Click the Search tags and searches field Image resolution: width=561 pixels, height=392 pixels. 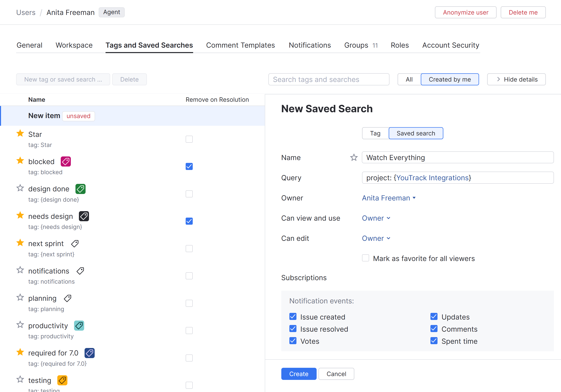click(x=328, y=79)
